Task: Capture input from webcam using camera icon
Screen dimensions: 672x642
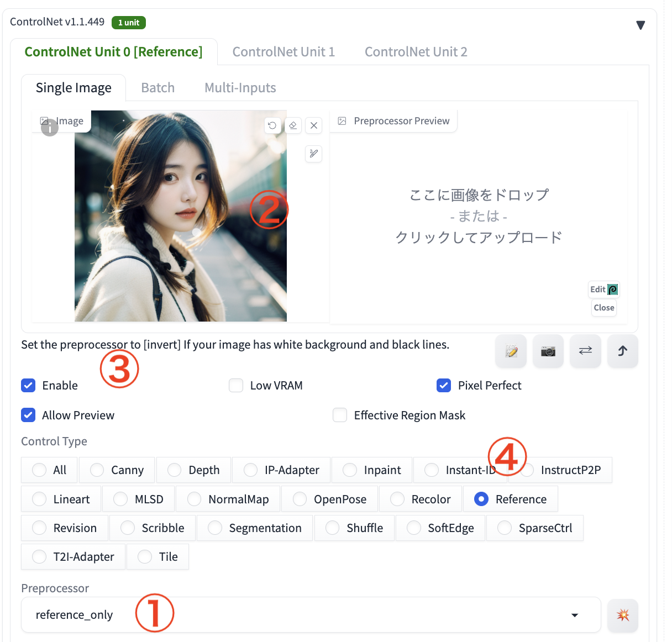Action: coord(548,351)
